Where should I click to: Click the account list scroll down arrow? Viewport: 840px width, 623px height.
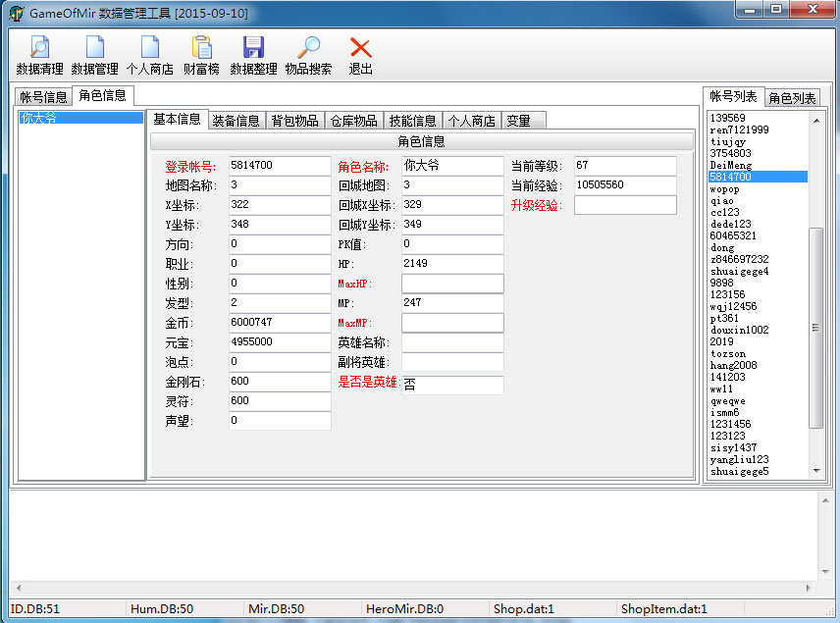816,471
